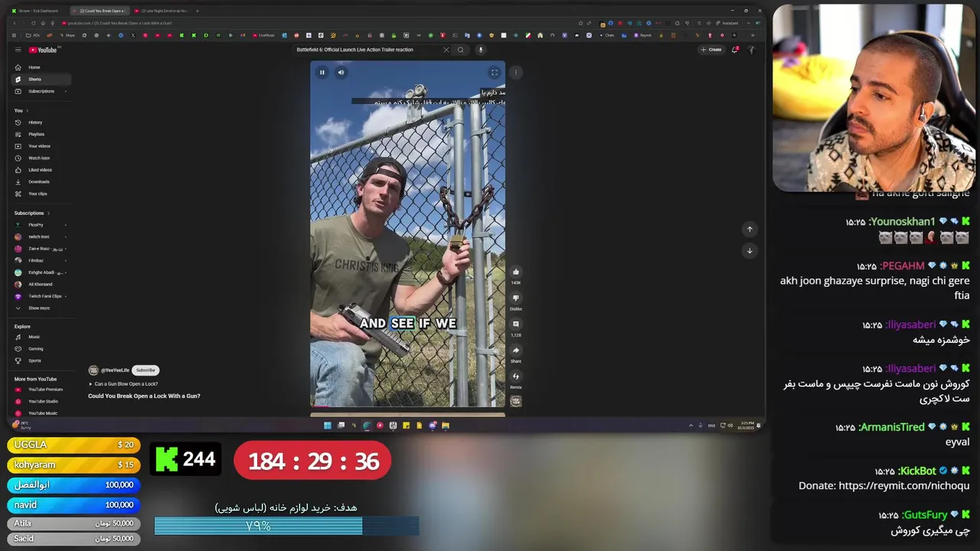The image size is (980, 551).
Task: Toggle the YouTube hamburger guide menu
Action: click(18, 50)
